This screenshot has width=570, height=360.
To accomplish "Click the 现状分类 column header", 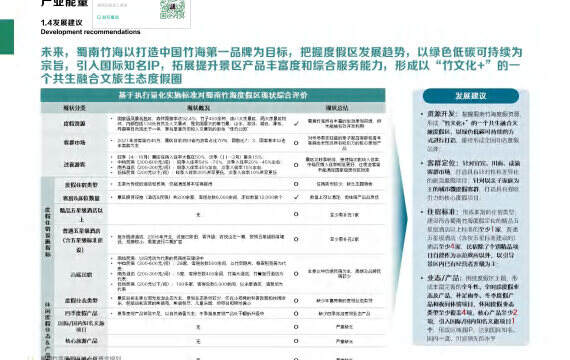I will (x=75, y=108).
